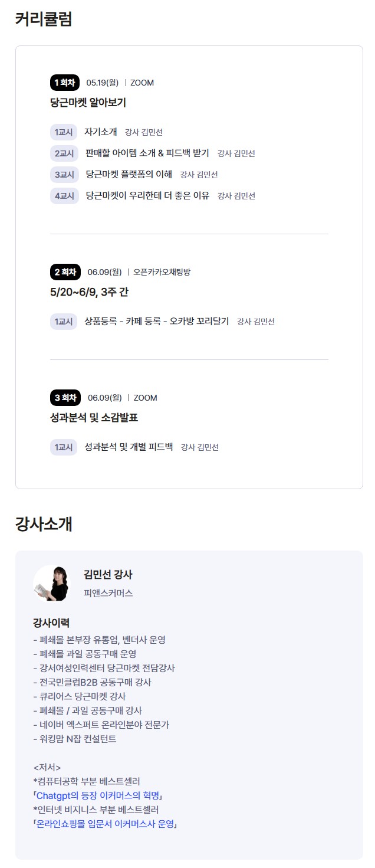Click the 당근마켓 알아보기 session title

[88, 103]
